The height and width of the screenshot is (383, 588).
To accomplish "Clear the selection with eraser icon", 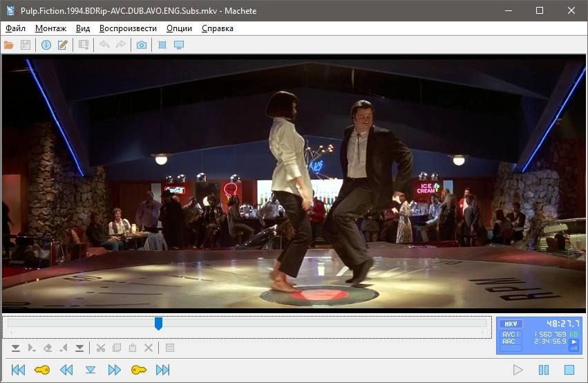I will [x=48, y=348].
